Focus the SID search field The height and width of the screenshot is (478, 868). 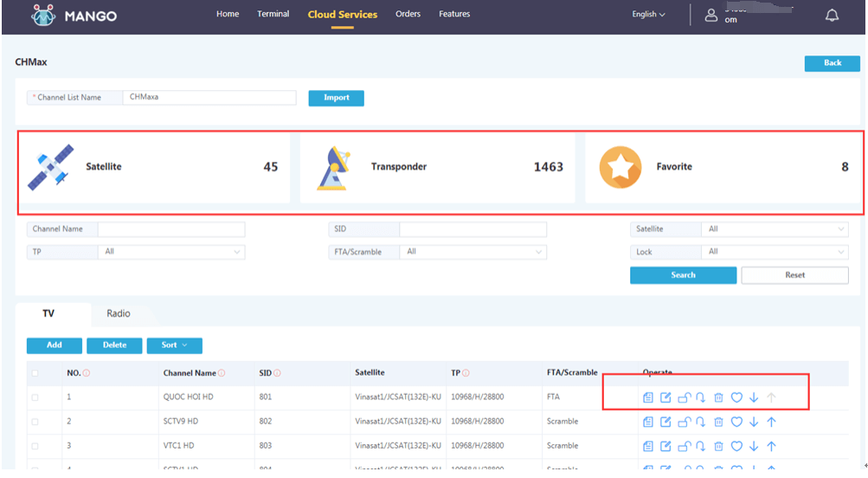473,229
